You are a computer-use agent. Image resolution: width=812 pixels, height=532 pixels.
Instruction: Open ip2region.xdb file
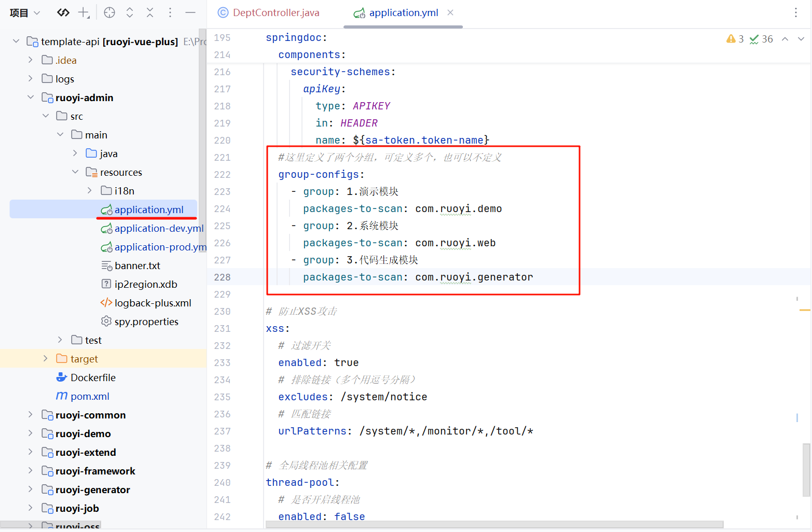(145, 284)
